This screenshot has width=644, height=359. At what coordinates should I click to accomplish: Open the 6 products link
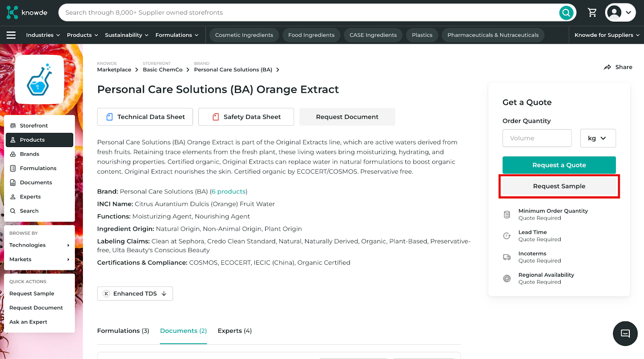coord(229,191)
